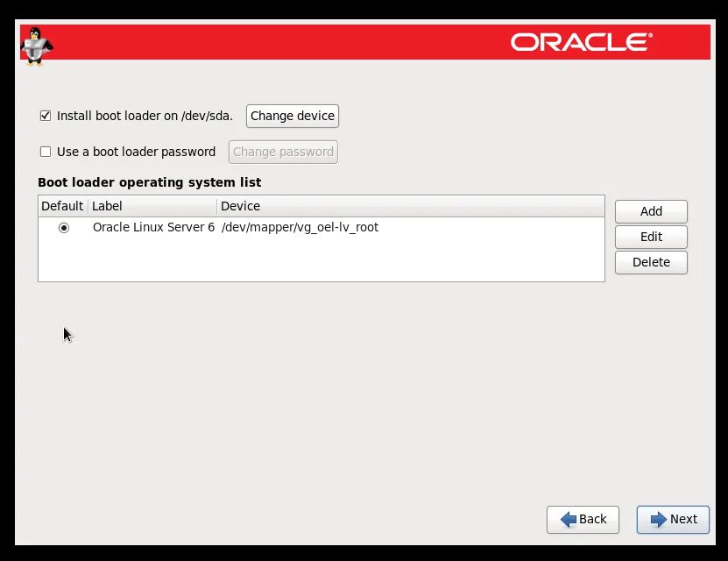Click the Boot loader operating system list heading
Image resolution: width=728 pixels, height=561 pixels.
pos(150,182)
